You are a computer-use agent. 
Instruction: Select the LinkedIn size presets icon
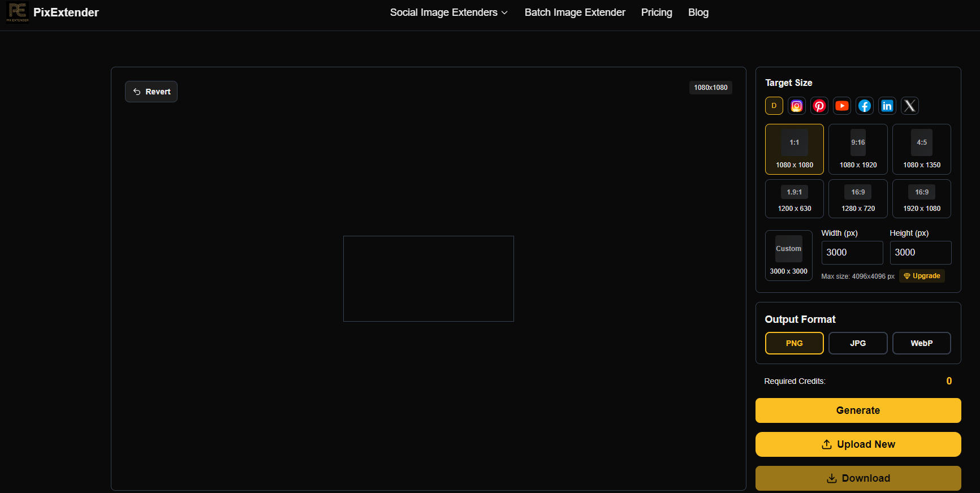(x=887, y=106)
